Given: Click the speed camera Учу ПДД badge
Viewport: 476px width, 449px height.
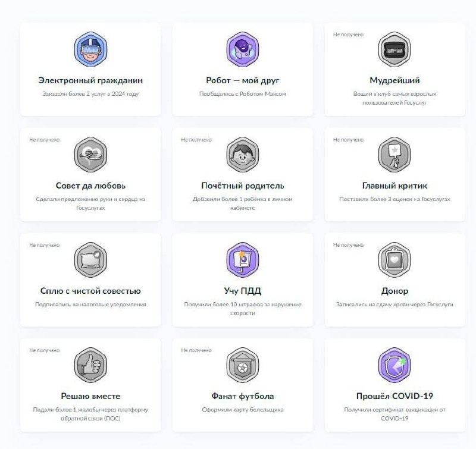Looking at the screenshot, I should [x=243, y=260].
